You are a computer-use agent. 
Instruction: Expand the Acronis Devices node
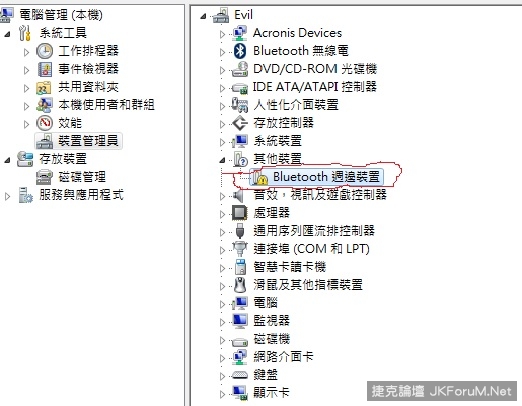click(x=222, y=34)
